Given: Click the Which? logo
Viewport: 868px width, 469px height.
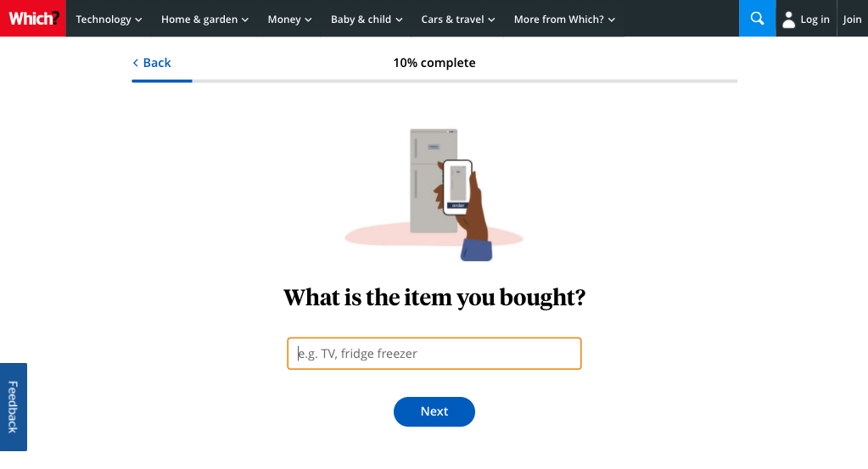Looking at the screenshot, I should click(x=32, y=19).
